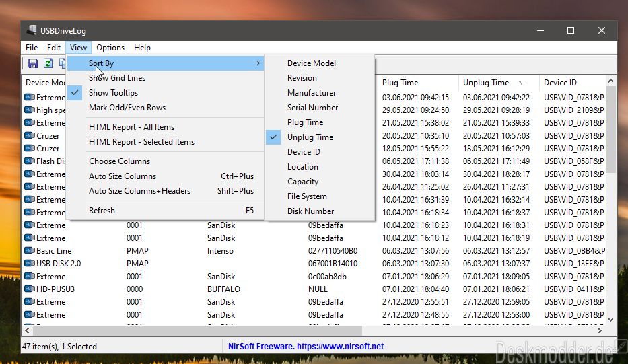The width and height of the screenshot is (628, 364).
Task: Open the NirSoft website link
Action: [306, 347]
